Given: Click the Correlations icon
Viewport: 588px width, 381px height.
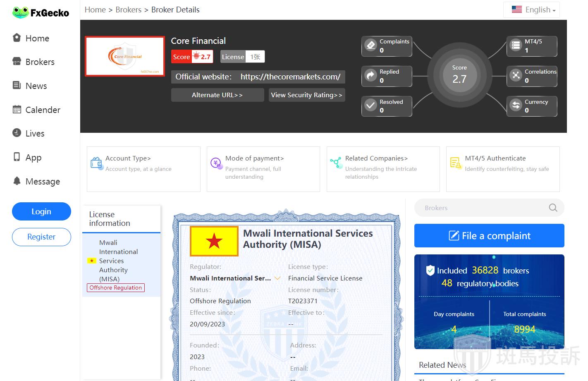Looking at the screenshot, I should 516,75.
